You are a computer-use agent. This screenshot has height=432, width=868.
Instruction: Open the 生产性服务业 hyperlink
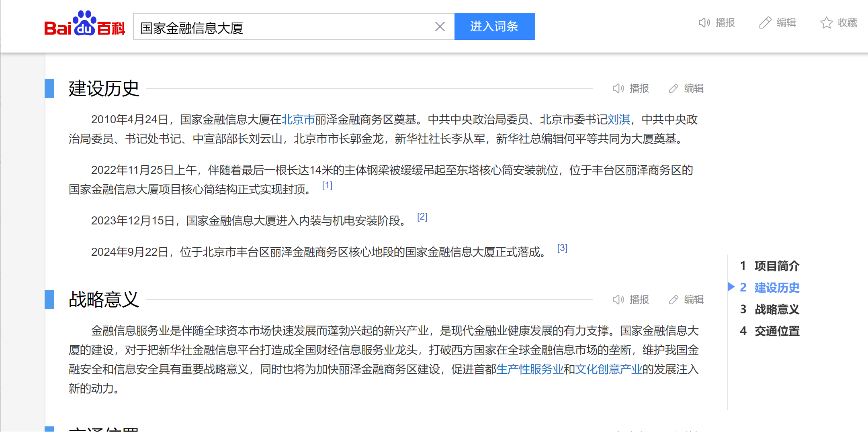coord(530,369)
